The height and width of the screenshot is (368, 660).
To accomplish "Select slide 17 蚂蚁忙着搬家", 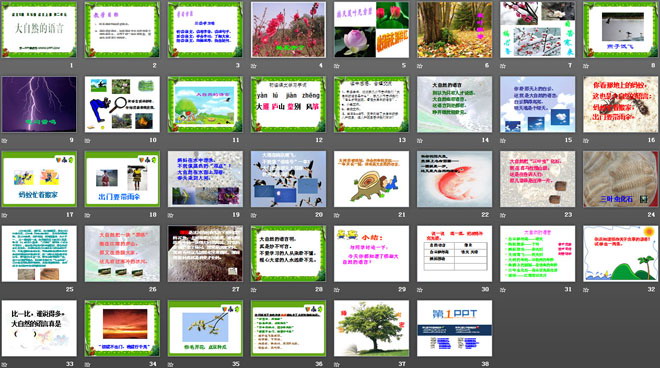I will 39,179.
